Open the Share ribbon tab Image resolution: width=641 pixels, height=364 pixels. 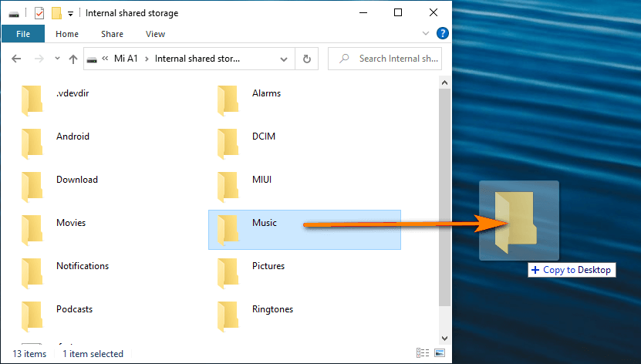coord(112,34)
